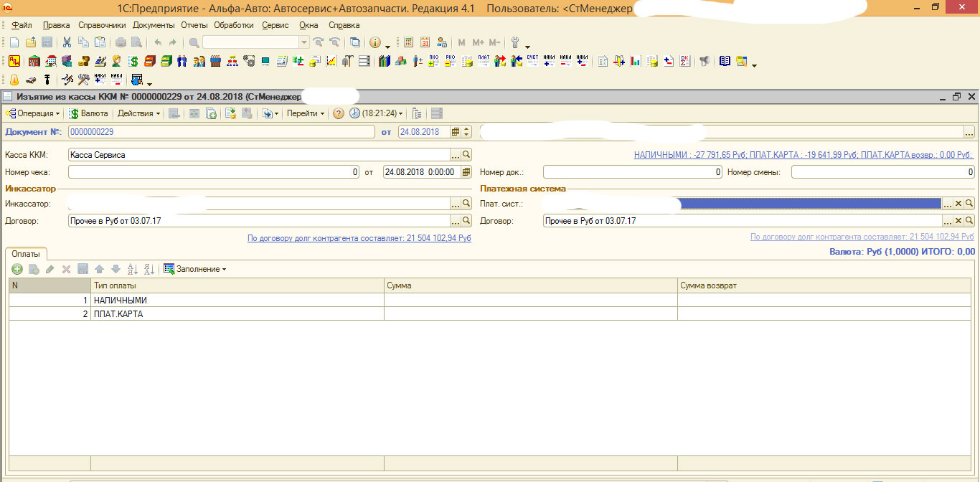Click the document date stepper arrows
The image size is (980, 482).
pos(466,132)
